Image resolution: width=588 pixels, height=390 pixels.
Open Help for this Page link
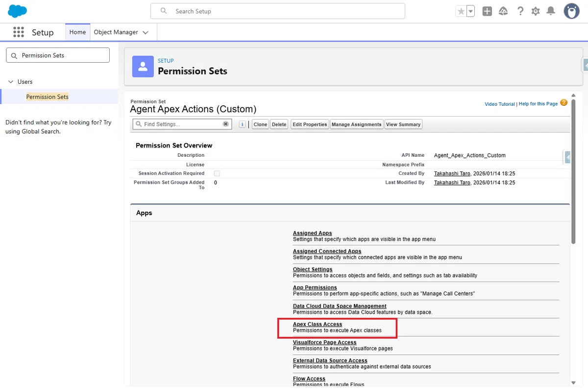click(538, 104)
